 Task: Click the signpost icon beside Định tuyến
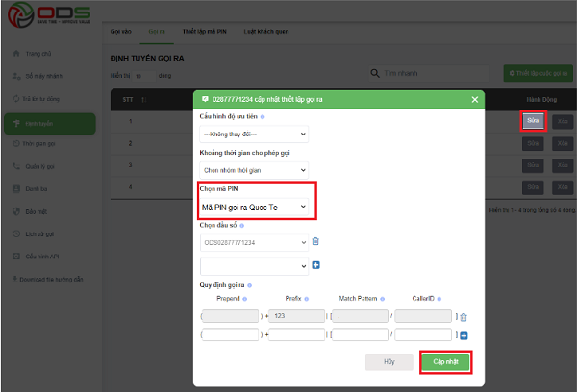click(16, 124)
